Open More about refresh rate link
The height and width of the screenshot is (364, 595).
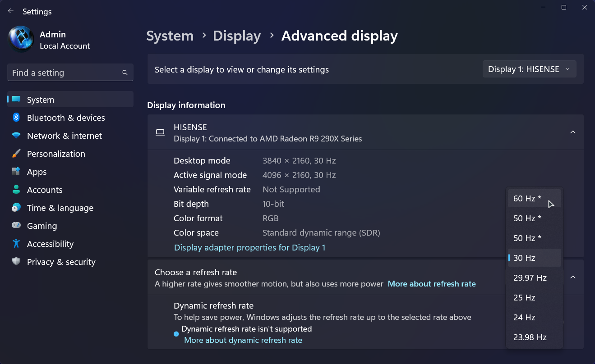432,284
